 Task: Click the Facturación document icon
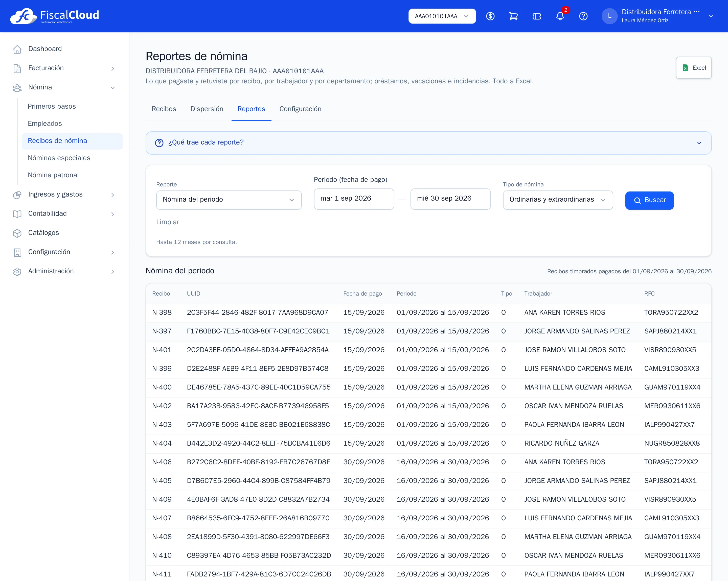[x=17, y=68]
